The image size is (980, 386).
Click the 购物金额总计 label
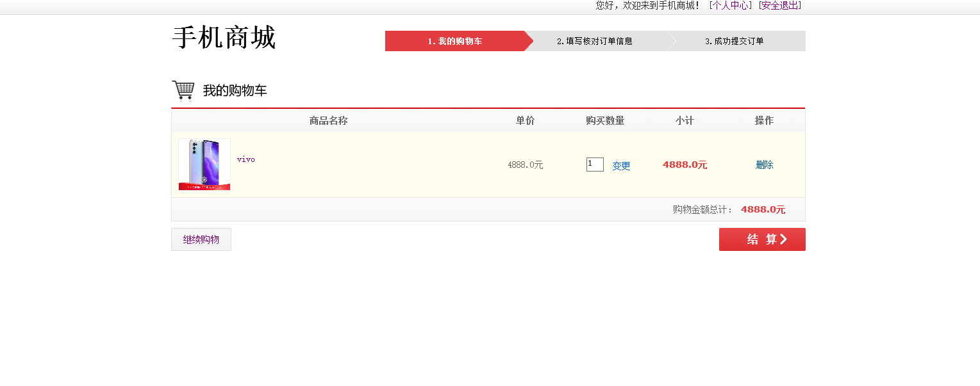tap(702, 209)
